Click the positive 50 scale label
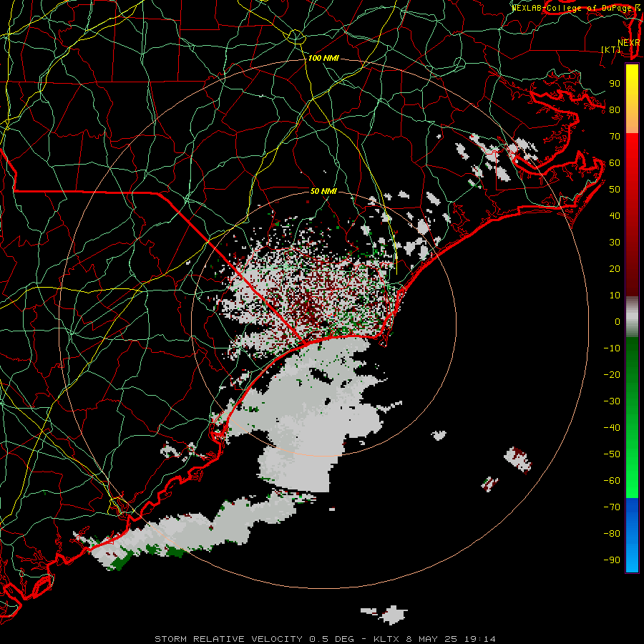 click(x=615, y=190)
